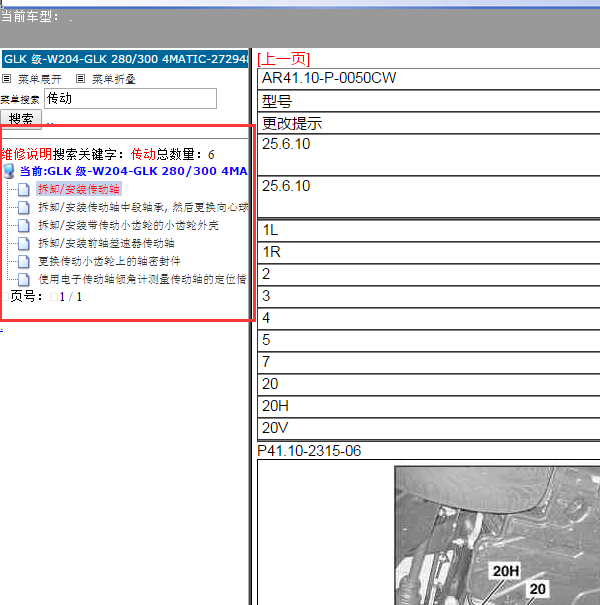
Task: Select the GLK 级-W204-GLK 280/300 4MATIC header bar
Action: [125, 59]
